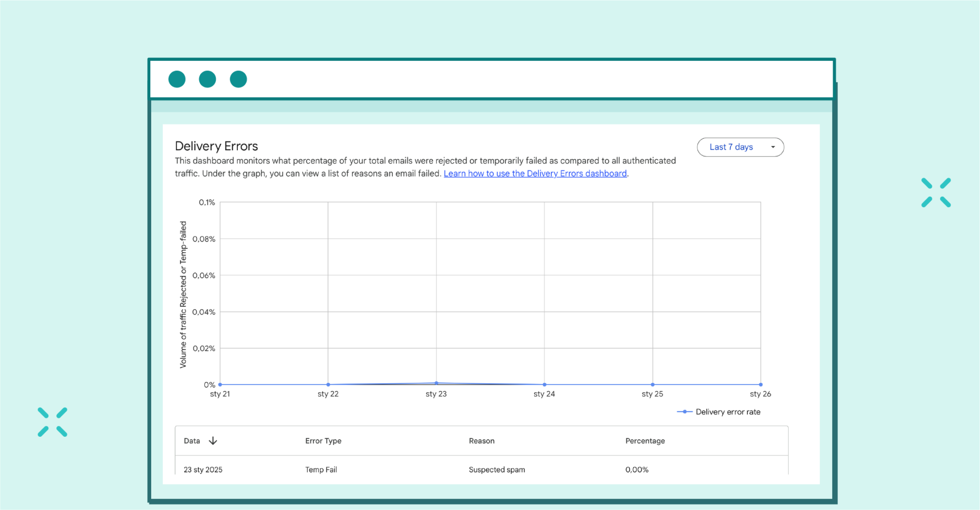This screenshot has width=980, height=510.
Task: Click the data point above sty 26
Action: pyautogui.click(x=760, y=384)
